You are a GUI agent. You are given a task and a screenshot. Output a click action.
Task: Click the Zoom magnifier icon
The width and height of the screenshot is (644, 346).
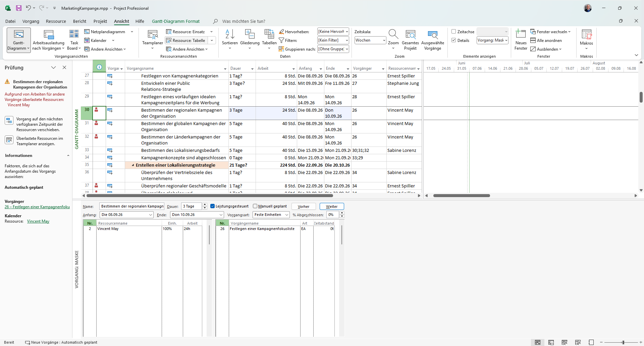(393, 34)
